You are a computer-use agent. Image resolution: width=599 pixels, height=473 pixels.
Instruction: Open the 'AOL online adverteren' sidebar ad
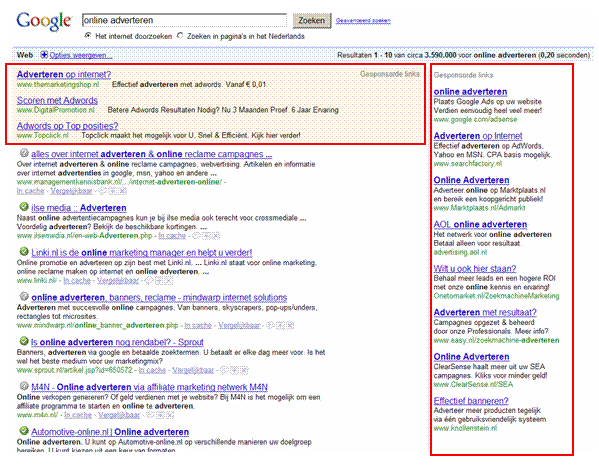(480, 225)
